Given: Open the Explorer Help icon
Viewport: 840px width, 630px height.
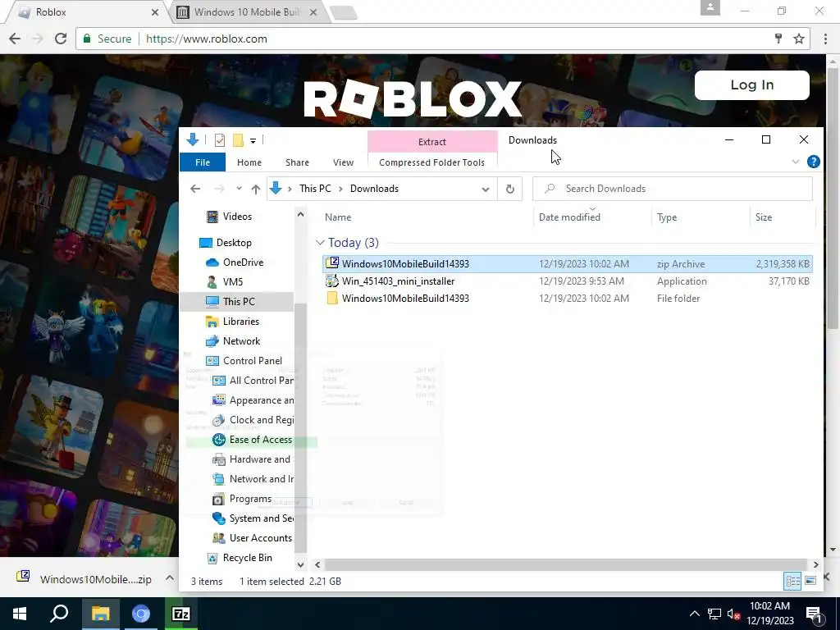Looking at the screenshot, I should click(813, 162).
